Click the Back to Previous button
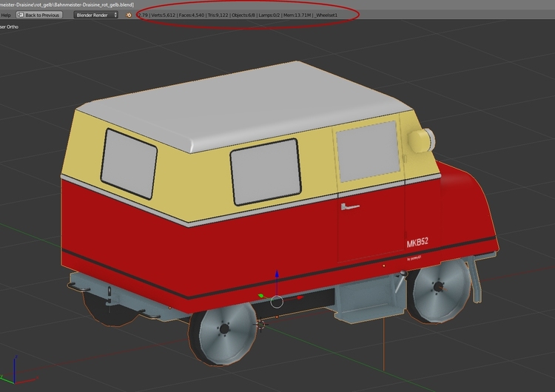Viewport: 555px width, 392px height. pos(38,15)
